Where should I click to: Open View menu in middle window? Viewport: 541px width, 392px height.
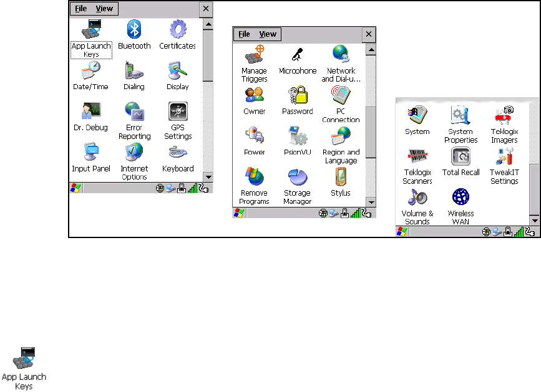[x=268, y=34]
